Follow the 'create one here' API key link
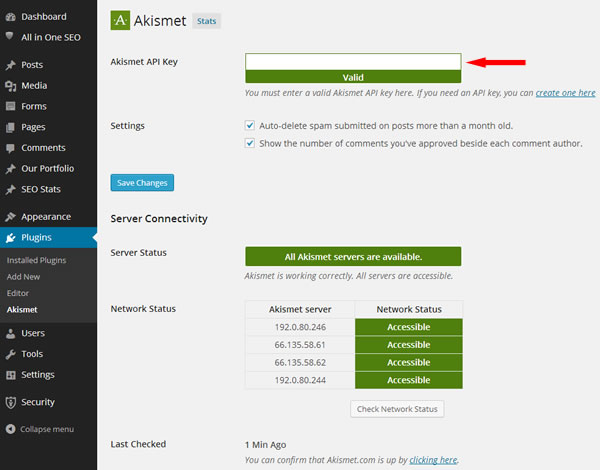 (567, 93)
